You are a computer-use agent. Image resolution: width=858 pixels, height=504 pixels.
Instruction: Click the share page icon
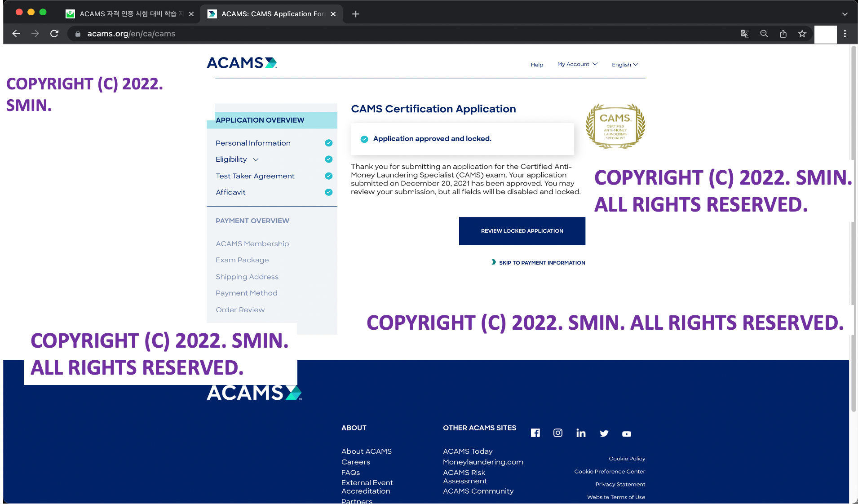click(x=783, y=34)
